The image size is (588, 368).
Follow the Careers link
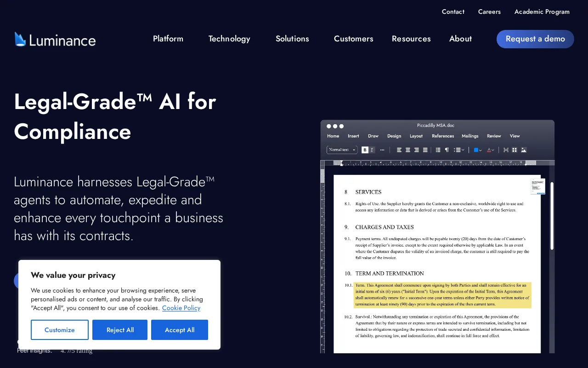(x=489, y=12)
